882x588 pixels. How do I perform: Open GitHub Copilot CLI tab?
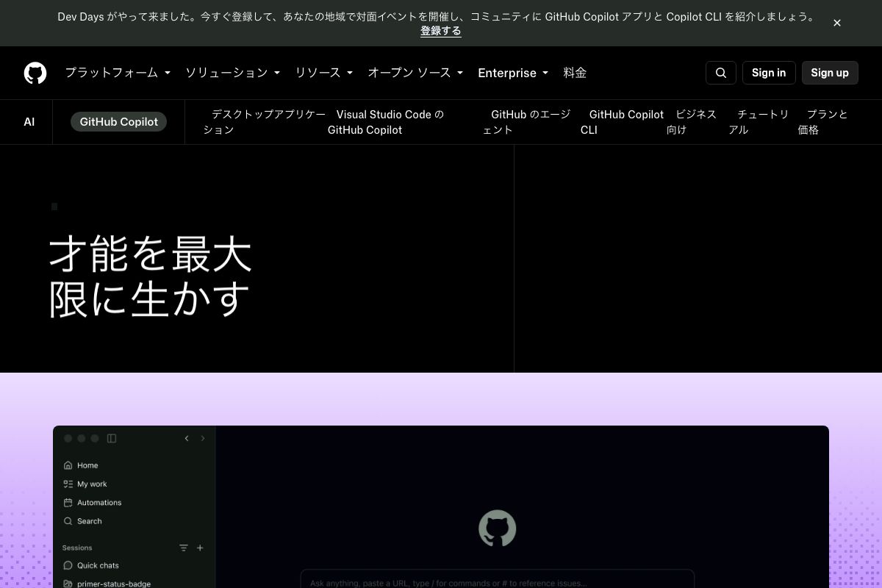click(x=622, y=122)
